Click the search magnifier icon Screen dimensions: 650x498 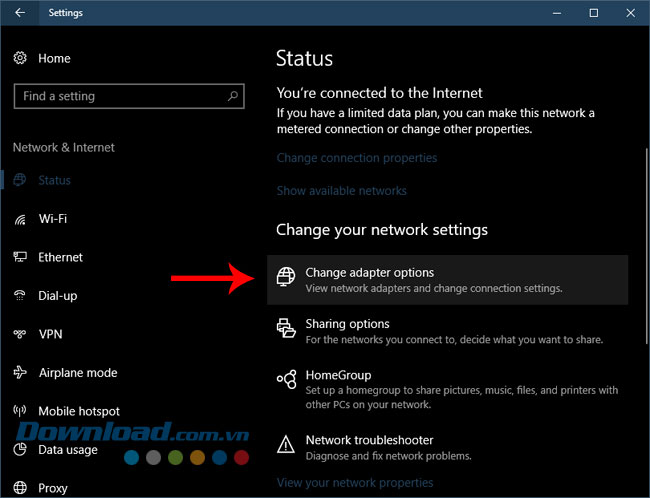pyautogui.click(x=233, y=96)
